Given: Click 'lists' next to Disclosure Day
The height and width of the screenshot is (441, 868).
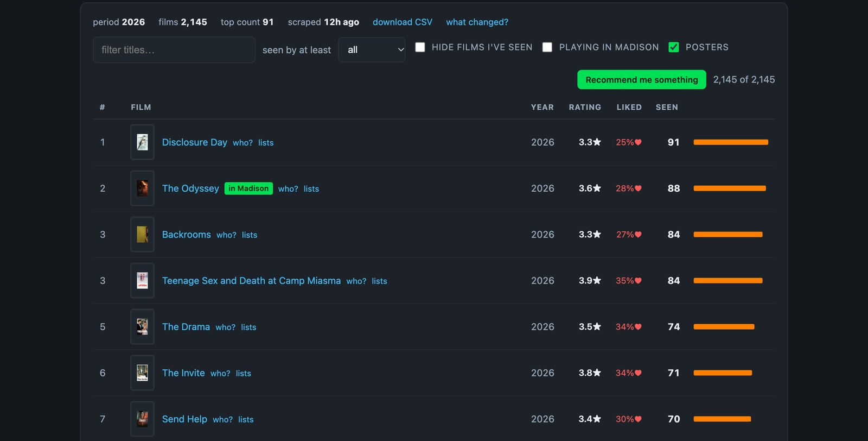Looking at the screenshot, I should click(266, 143).
